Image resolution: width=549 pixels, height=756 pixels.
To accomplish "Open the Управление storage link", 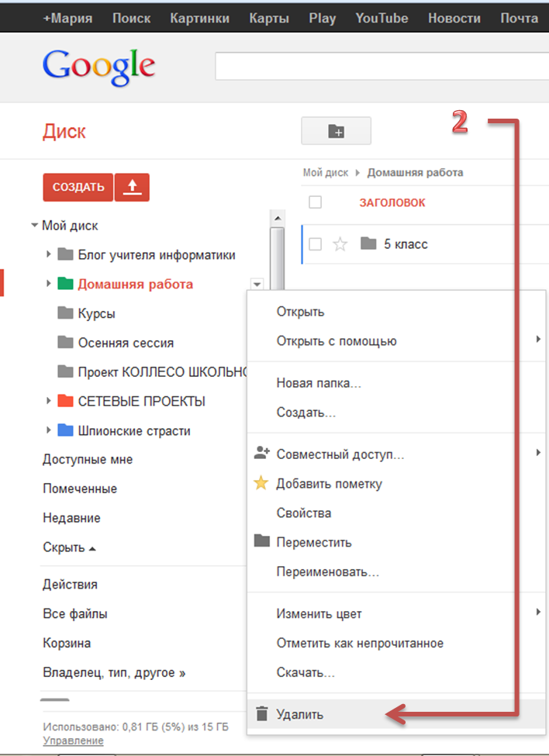I will (x=73, y=740).
